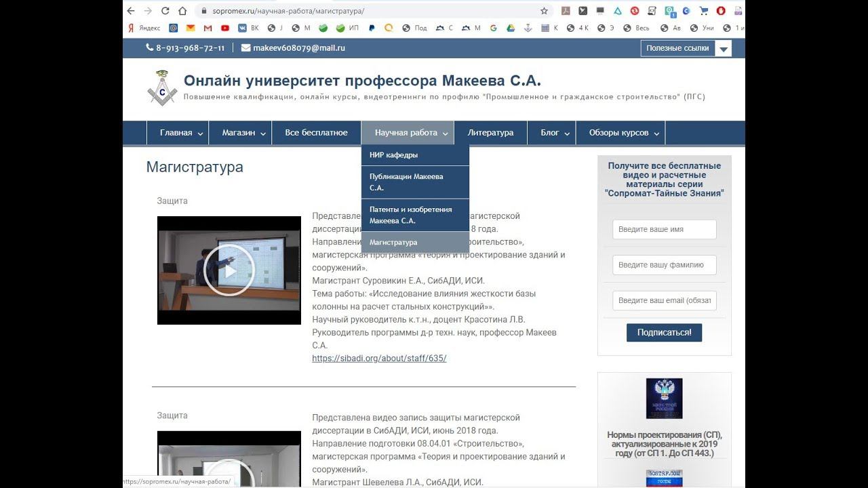
Task: Select Публикации Макеева С.А. from submenu
Action: coord(415,182)
